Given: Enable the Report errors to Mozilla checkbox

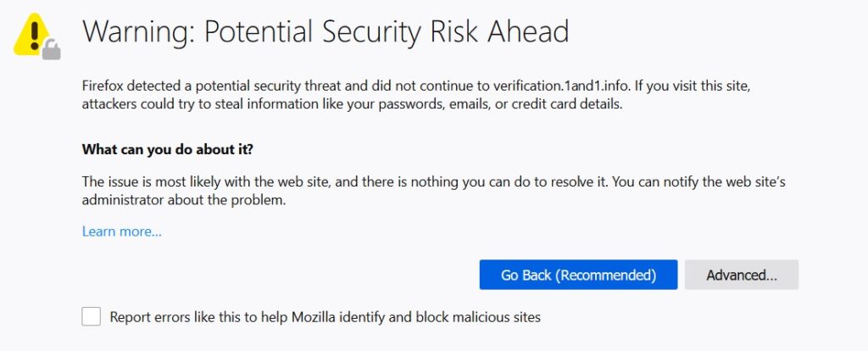Looking at the screenshot, I should [92, 317].
